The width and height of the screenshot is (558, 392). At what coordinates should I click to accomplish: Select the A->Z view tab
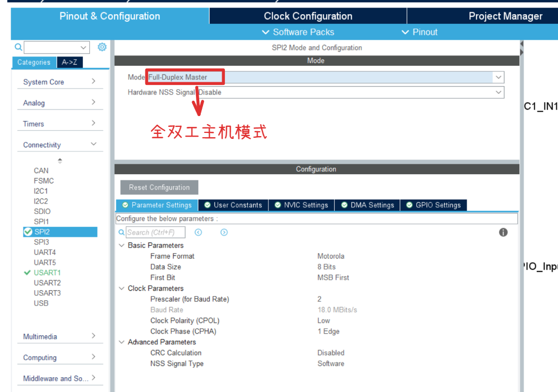click(69, 62)
